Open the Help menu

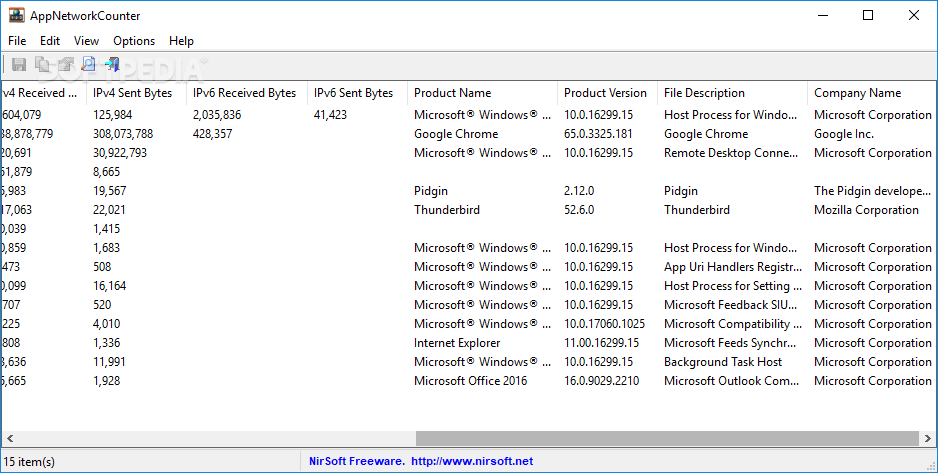[x=181, y=41]
